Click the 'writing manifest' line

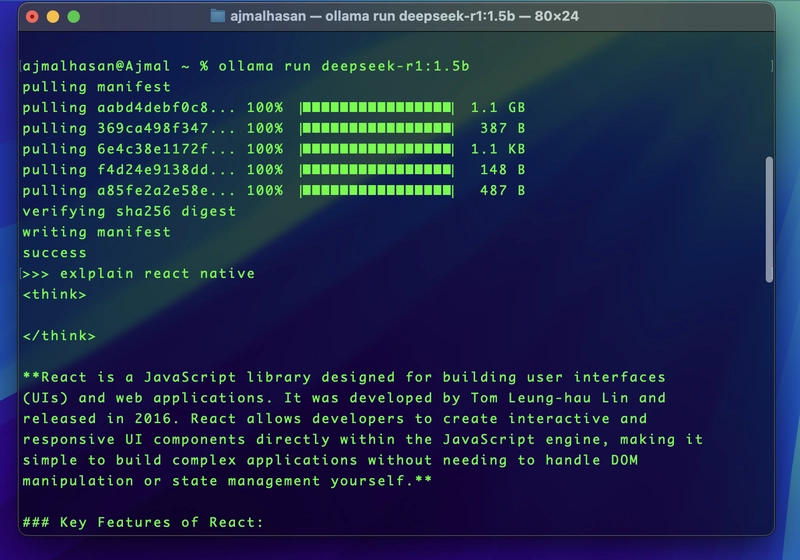tap(96, 232)
